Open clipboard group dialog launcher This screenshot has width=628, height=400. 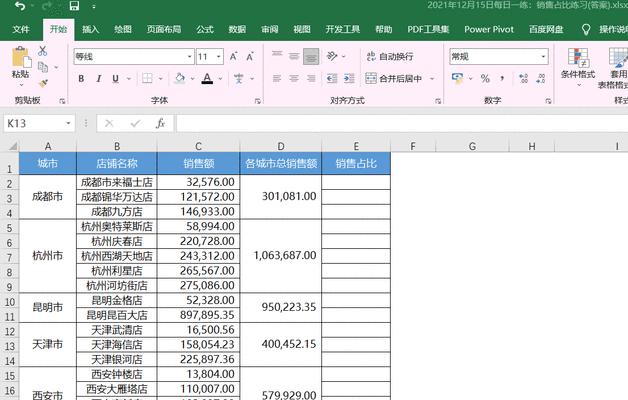click(x=62, y=101)
